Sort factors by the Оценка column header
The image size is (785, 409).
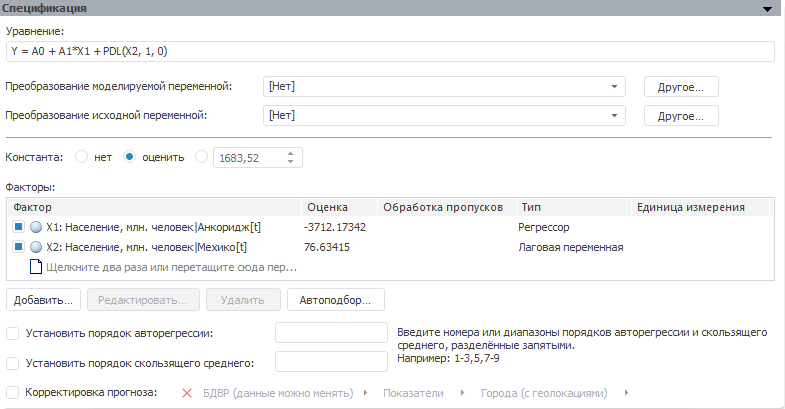click(338, 207)
